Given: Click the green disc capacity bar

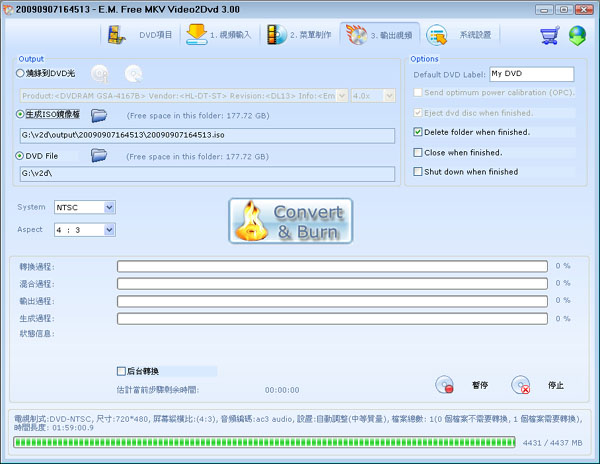Looking at the screenshot, I should tap(264, 442).
